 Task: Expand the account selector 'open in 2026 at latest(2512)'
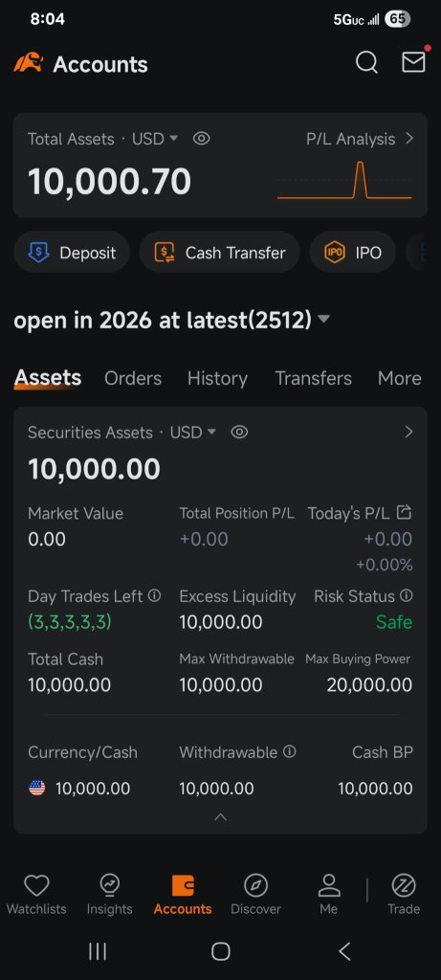172,320
